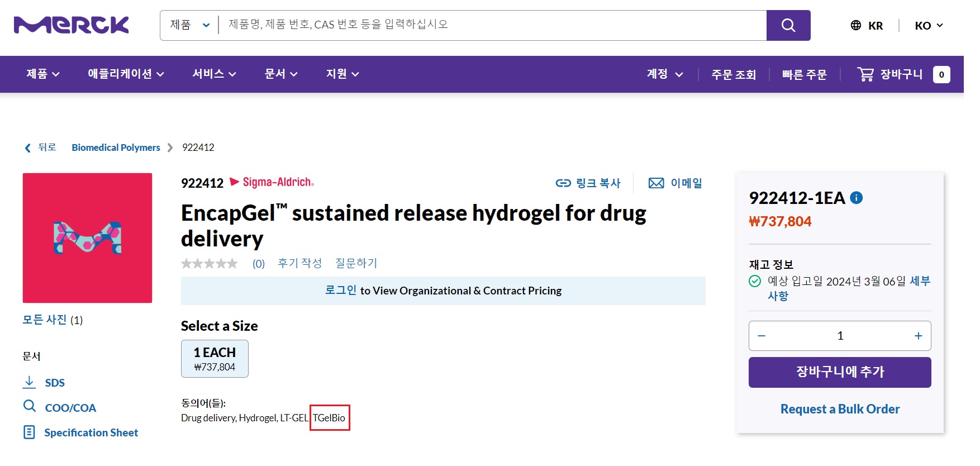Viewport: 980px width, 466px height.
Task: Copy link via 링크 복사
Action: [x=588, y=183]
